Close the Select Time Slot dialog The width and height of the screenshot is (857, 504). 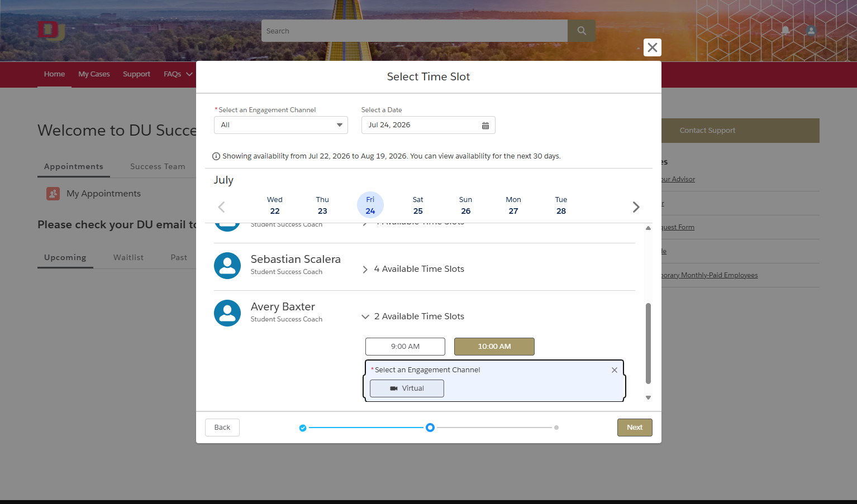[652, 47]
